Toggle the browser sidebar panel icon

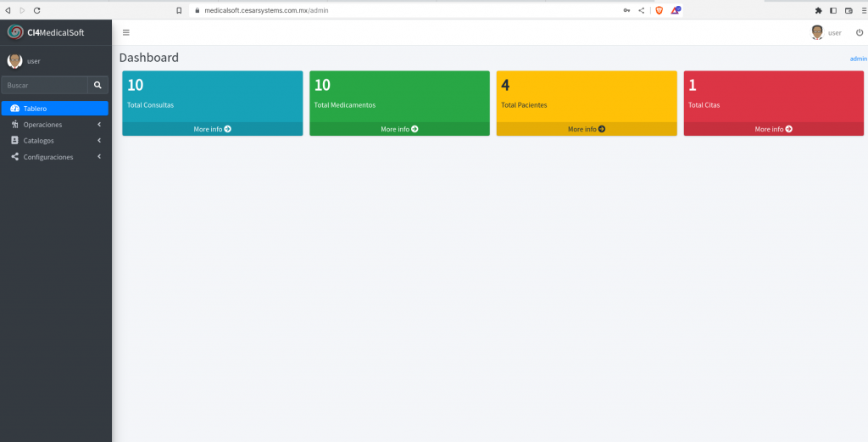tap(833, 10)
